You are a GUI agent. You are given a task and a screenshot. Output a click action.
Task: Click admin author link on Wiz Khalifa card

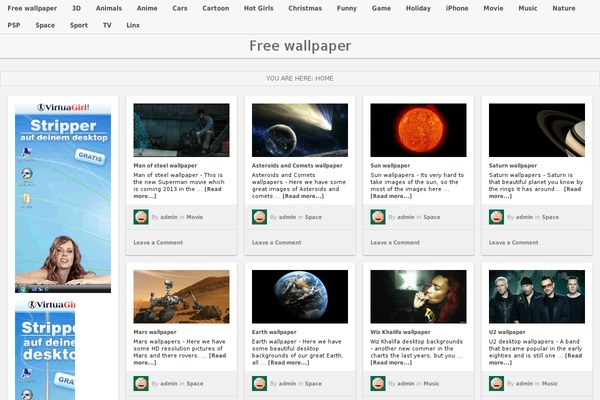tap(406, 384)
